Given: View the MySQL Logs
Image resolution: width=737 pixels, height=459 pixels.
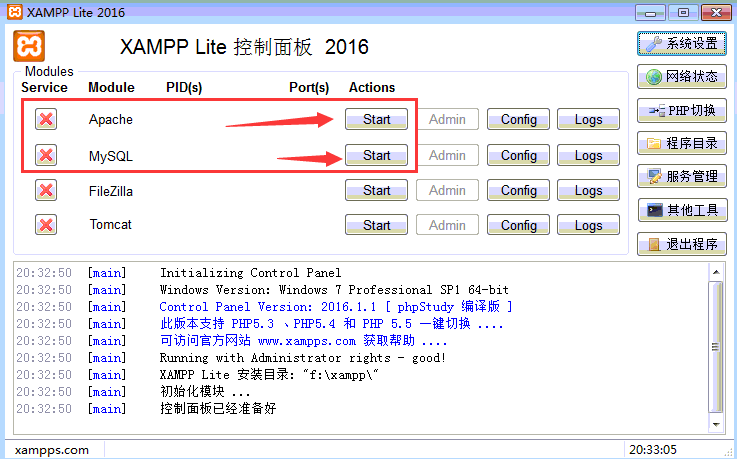Looking at the screenshot, I should (588, 155).
